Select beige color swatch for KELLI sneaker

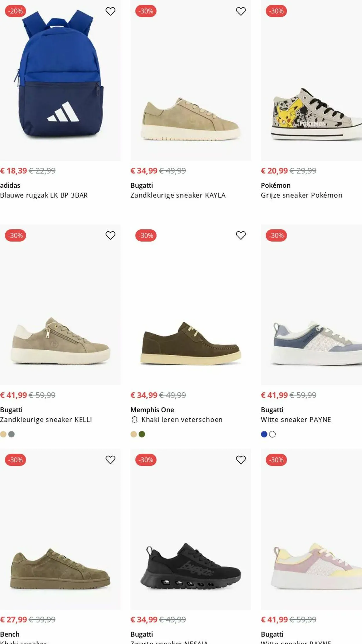(3, 434)
